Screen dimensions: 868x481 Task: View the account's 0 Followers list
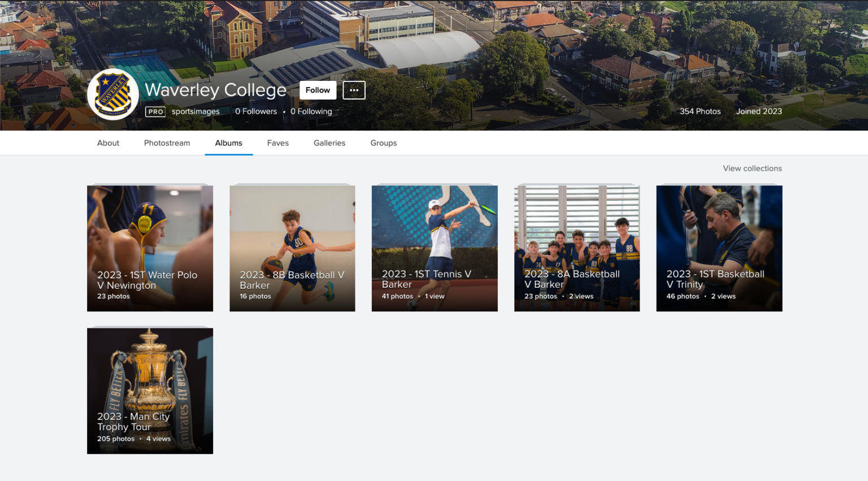tap(255, 111)
